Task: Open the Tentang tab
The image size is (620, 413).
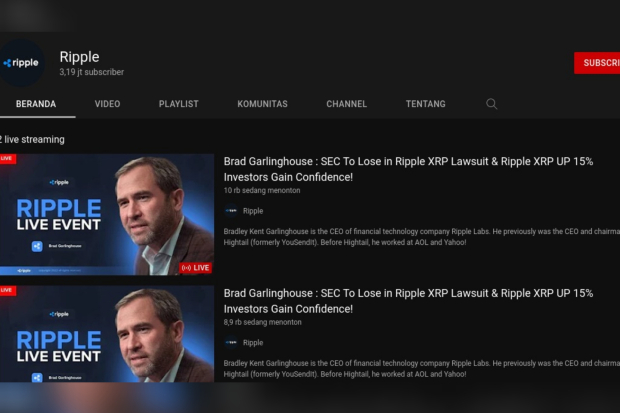Action: tap(425, 104)
